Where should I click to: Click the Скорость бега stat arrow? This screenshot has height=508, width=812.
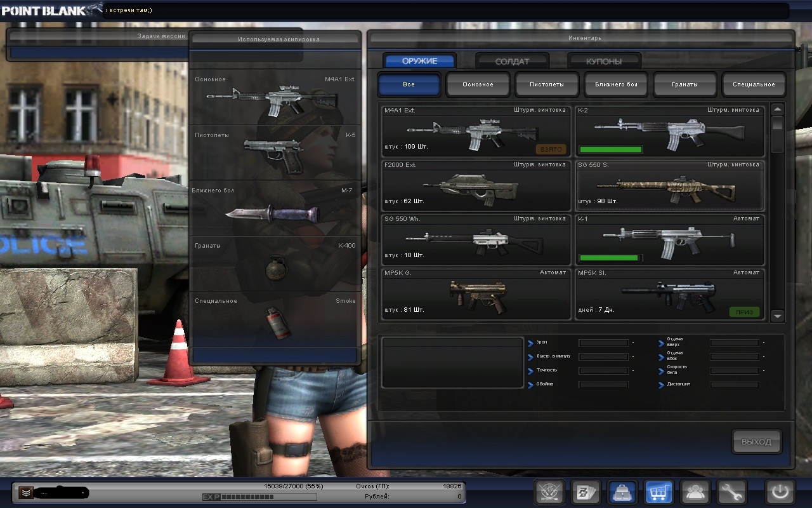(x=662, y=371)
